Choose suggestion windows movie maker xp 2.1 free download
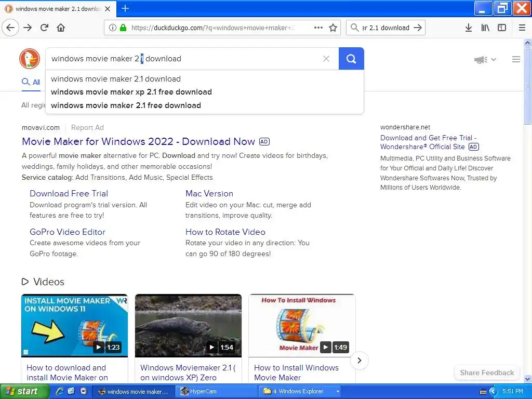The height and width of the screenshot is (399, 532). (x=205, y=92)
